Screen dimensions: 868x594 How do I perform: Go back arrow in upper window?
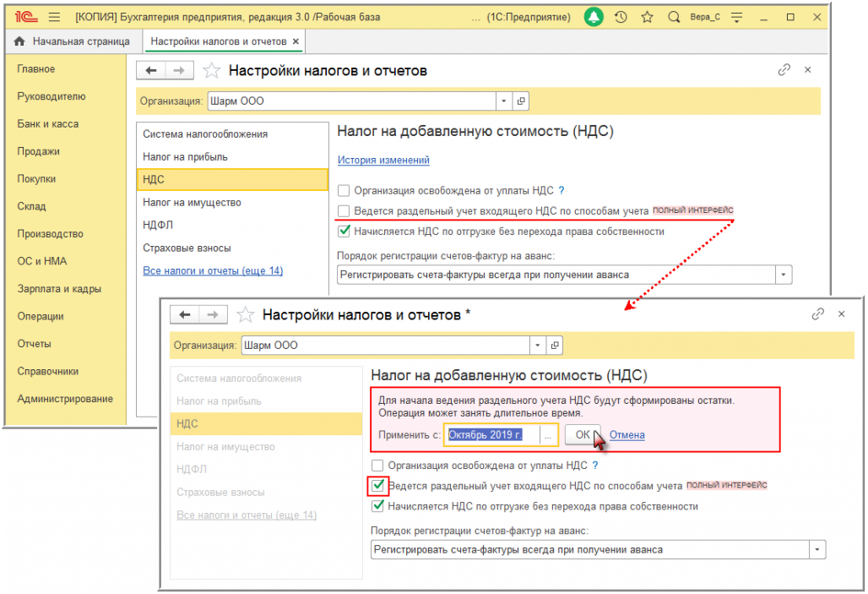pos(151,70)
